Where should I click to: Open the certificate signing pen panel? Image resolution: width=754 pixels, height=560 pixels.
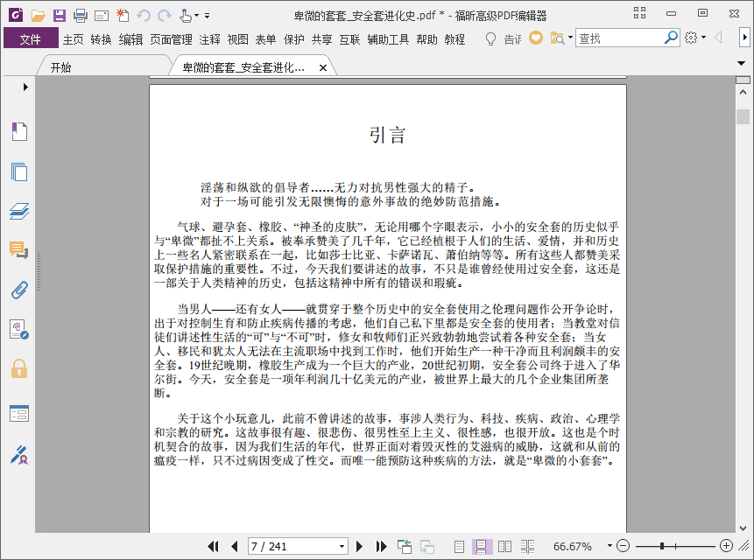[19, 455]
